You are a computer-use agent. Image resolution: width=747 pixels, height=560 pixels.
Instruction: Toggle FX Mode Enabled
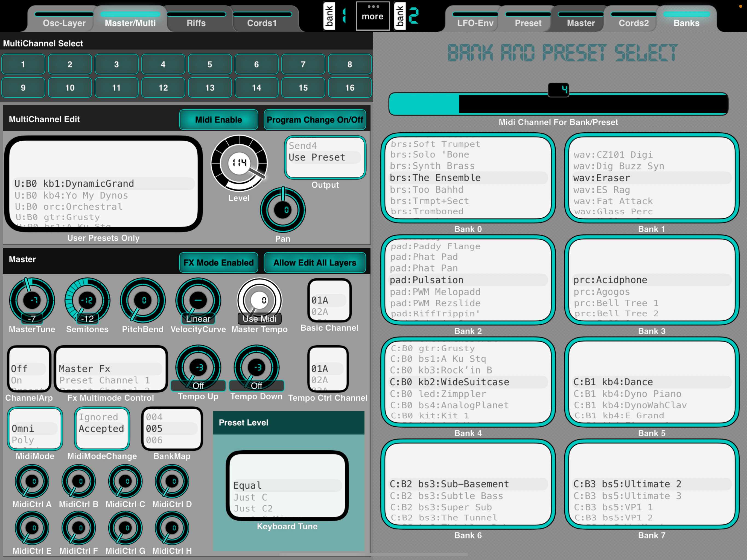[218, 262]
